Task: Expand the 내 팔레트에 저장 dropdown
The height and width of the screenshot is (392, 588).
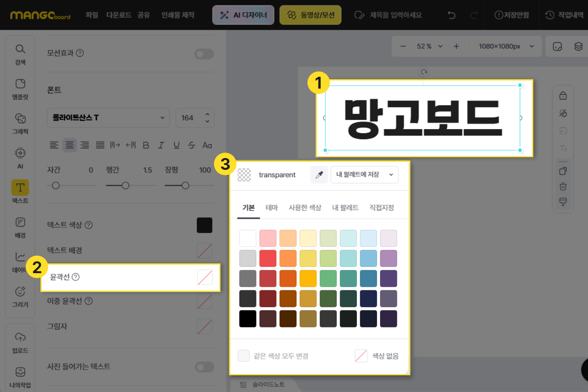Action: point(364,175)
